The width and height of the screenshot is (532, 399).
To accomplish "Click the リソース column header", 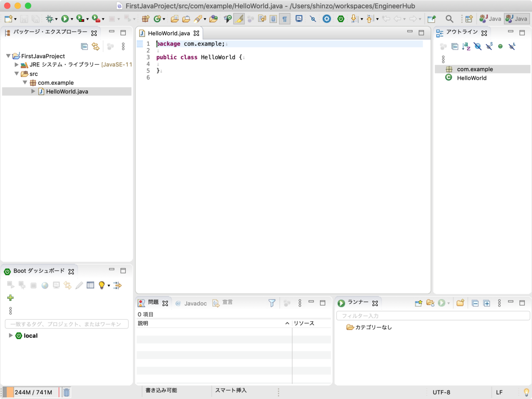I will click(312, 323).
